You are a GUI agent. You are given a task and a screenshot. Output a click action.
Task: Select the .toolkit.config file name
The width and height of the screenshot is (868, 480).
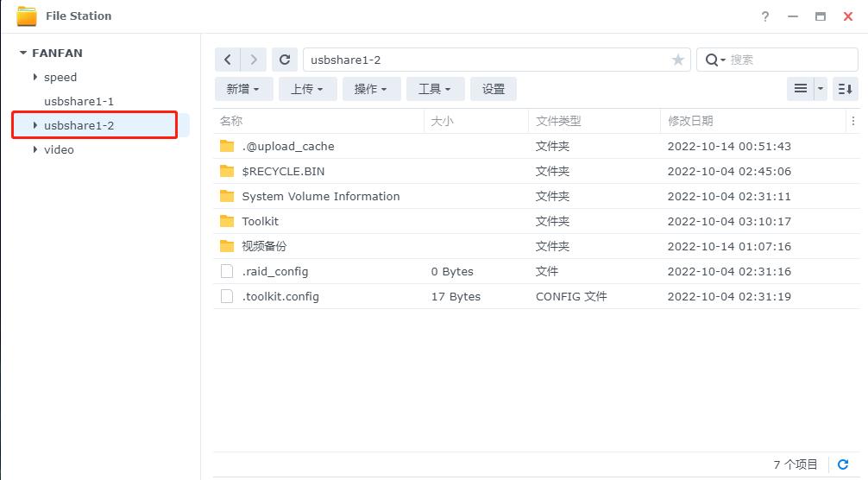point(280,296)
